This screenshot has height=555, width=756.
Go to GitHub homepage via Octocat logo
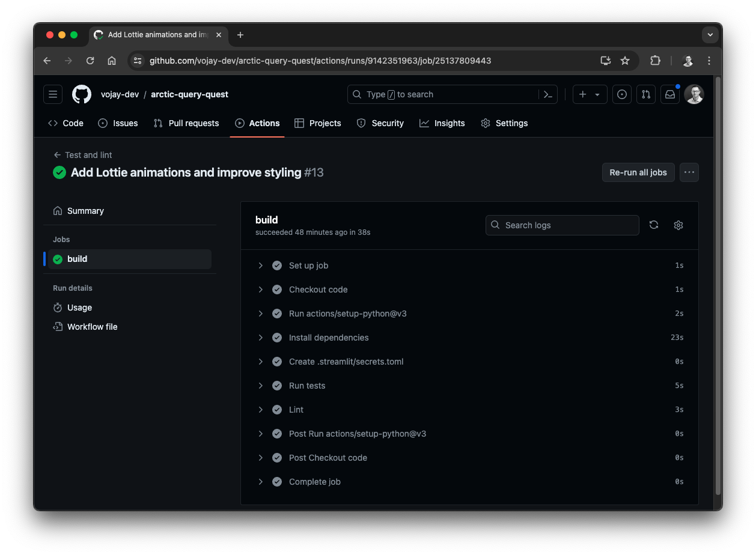(x=82, y=94)
